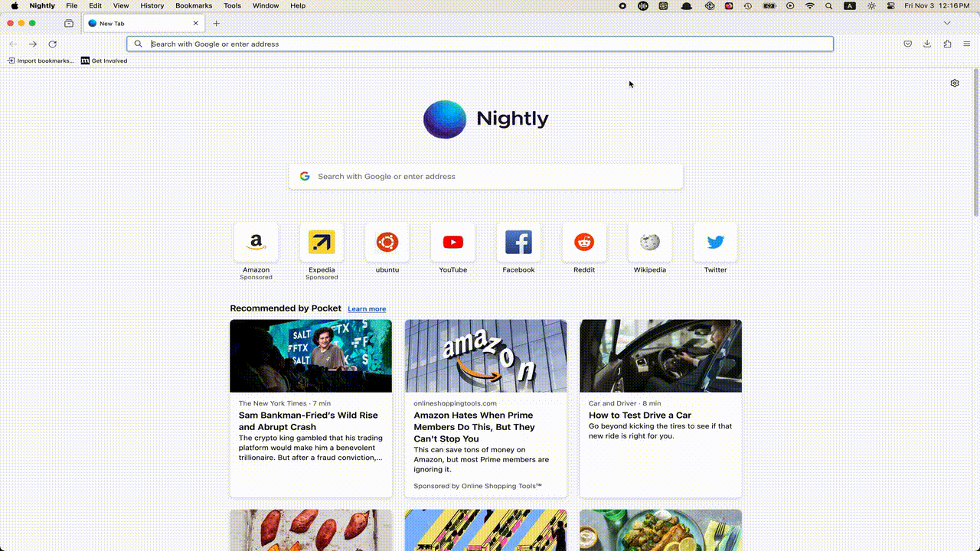Image resolution: width=980 pixels, height=551 pixels.
Task: Click the plus button to open new tab
Action: pos(217,24)
